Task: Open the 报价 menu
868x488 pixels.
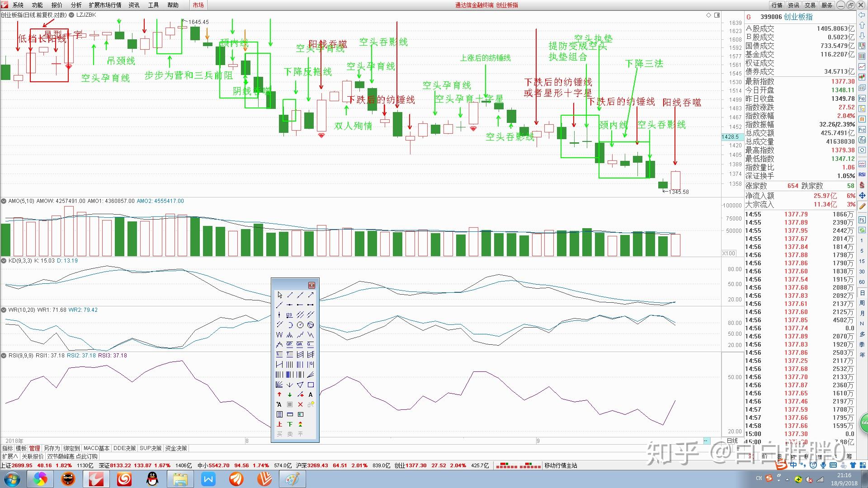Action: [57, 5]
